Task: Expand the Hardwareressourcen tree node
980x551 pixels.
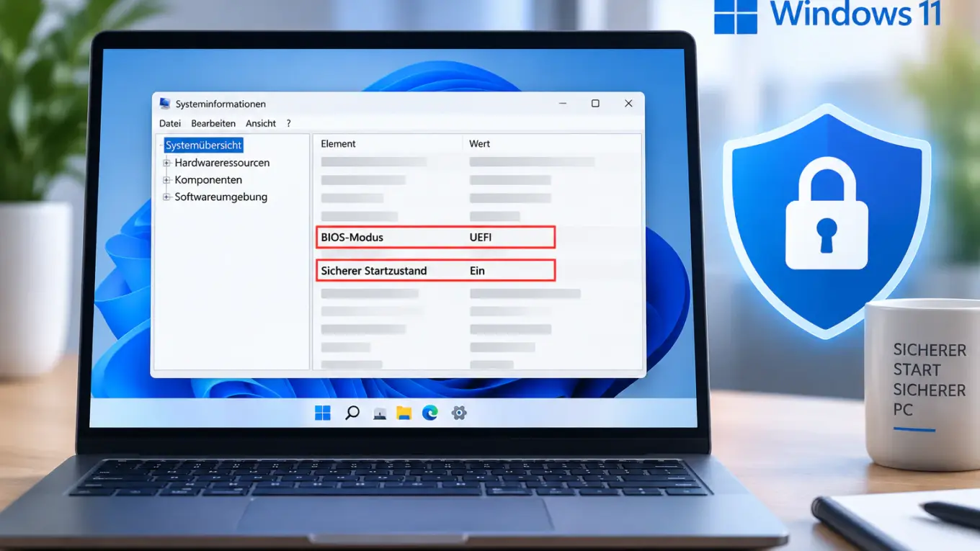Action: click(x=166, y=163)
